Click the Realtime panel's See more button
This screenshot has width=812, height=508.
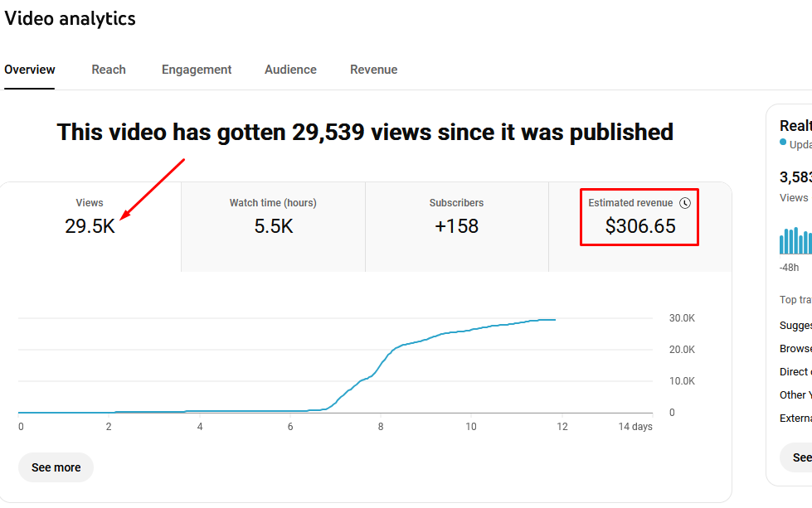[x=798, y=457]
